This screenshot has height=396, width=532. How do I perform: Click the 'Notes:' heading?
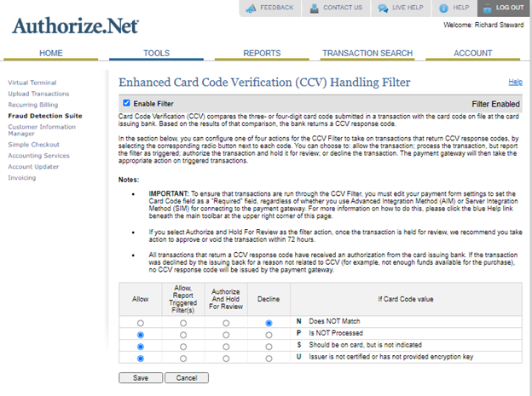click(129, 180)
